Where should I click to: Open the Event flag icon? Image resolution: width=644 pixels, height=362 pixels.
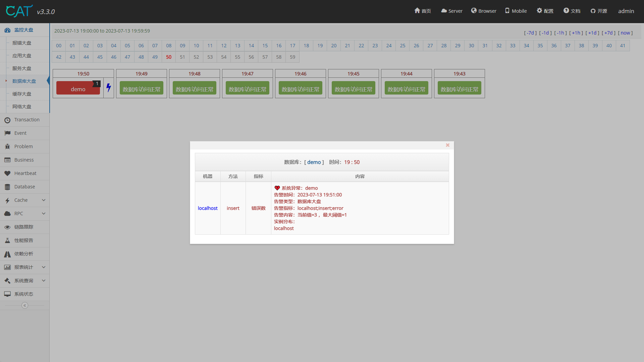(x=7, y=133)
